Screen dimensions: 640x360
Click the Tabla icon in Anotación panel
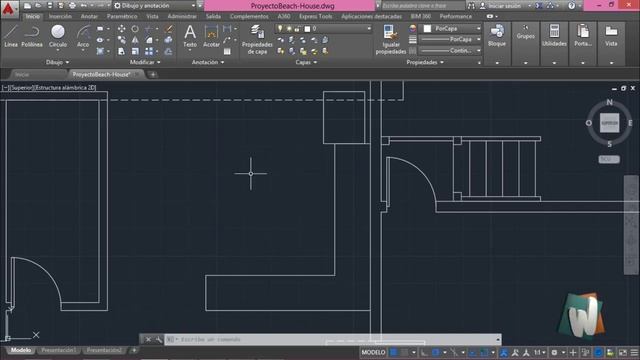coord(227,51)
